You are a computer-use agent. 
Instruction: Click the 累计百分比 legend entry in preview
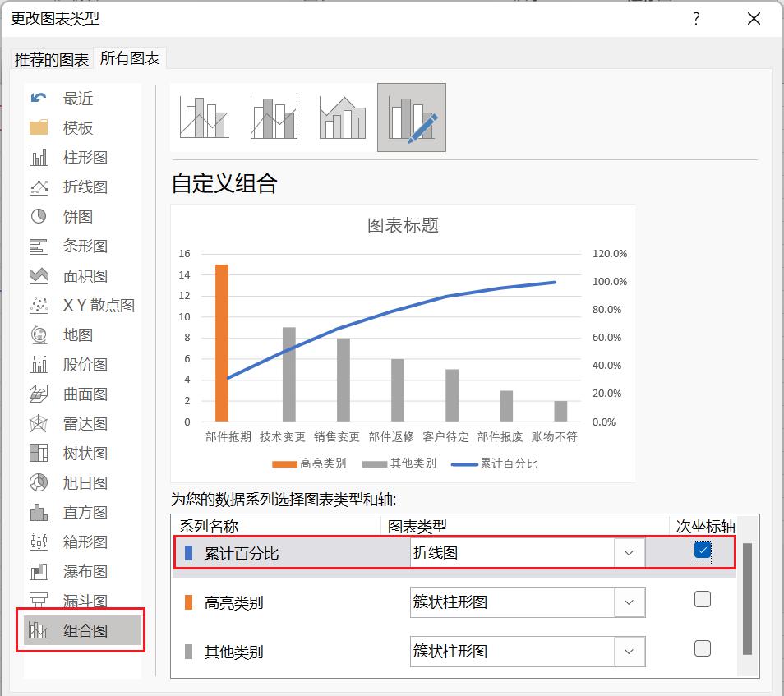click(494, 463)
